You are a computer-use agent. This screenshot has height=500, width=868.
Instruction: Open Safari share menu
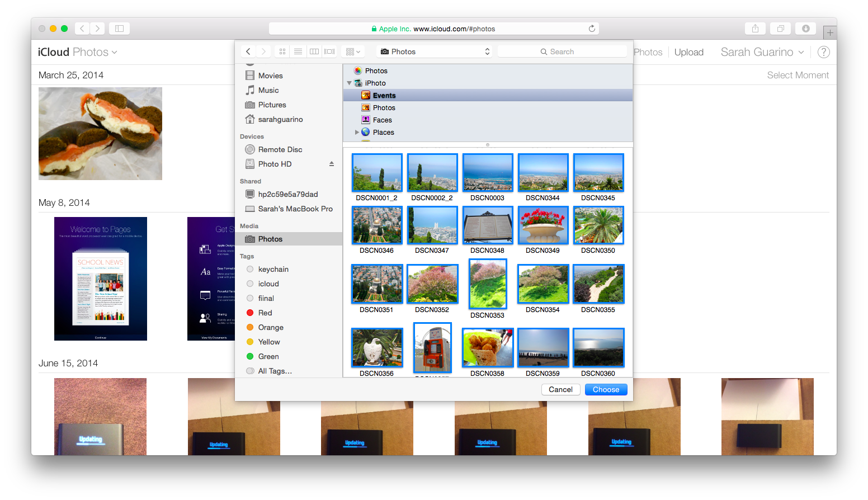(755, 29)
